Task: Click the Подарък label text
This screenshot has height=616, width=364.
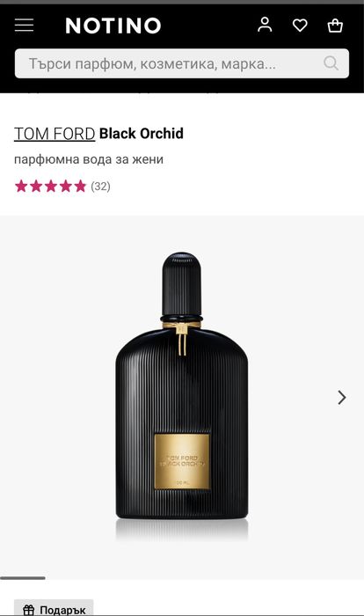Action: click(62, 610)
